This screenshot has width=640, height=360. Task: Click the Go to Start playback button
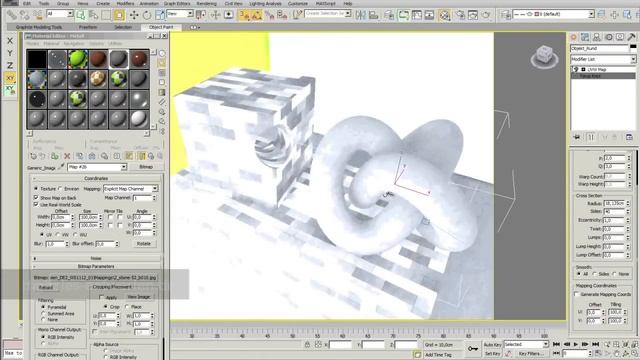tap(556, 344)
